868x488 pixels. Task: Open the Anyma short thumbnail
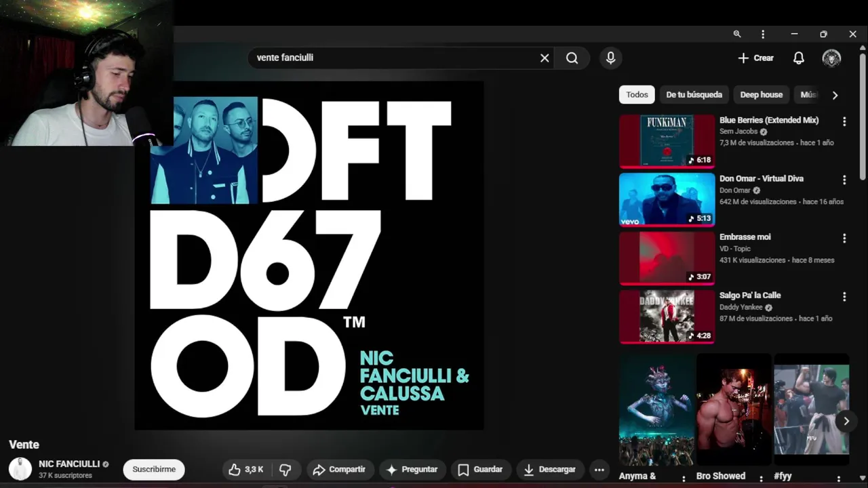point(656,409)
